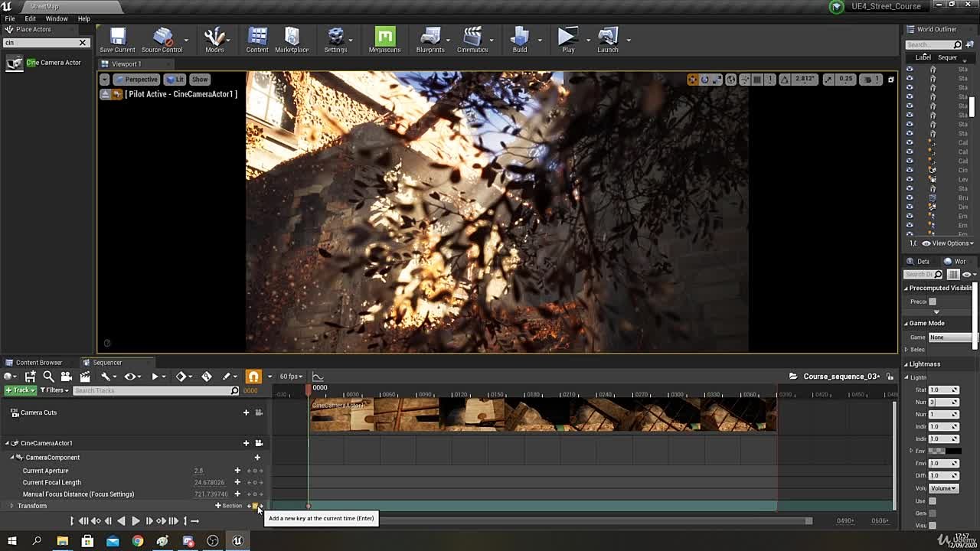This screenshot has width=980, height=551.
Task: Click the Render movie clapperboard icon
Action: click(x=85, y=376)
